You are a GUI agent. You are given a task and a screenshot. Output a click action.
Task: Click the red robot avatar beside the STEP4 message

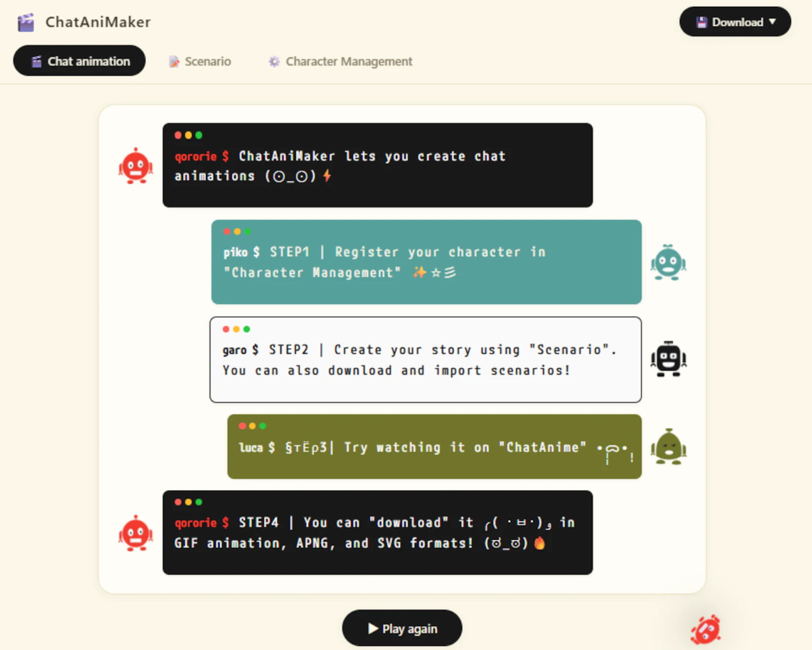click(136, 533)
